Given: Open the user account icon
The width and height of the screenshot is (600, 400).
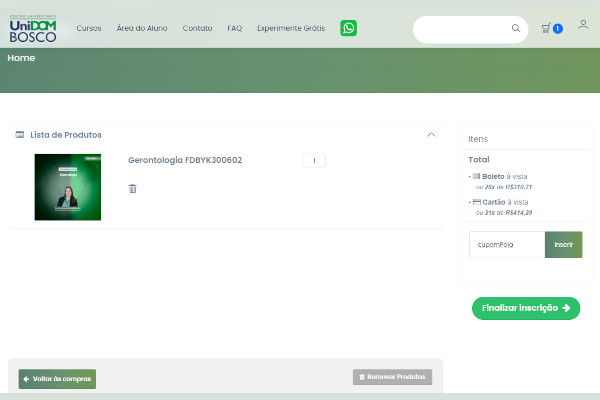Looking at the screenshot, I should coord(583,25).
